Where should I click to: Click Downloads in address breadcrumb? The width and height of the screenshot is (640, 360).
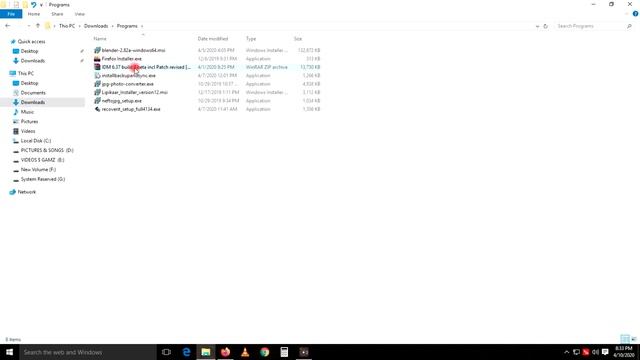coord(96,26)
